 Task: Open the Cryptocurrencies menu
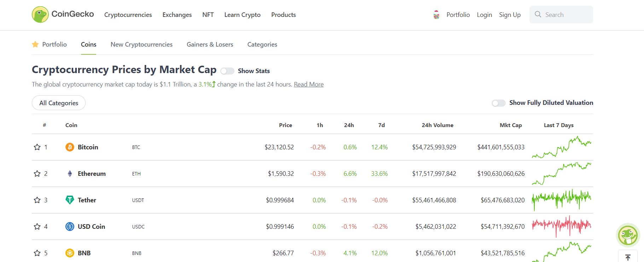coord(128,15)
